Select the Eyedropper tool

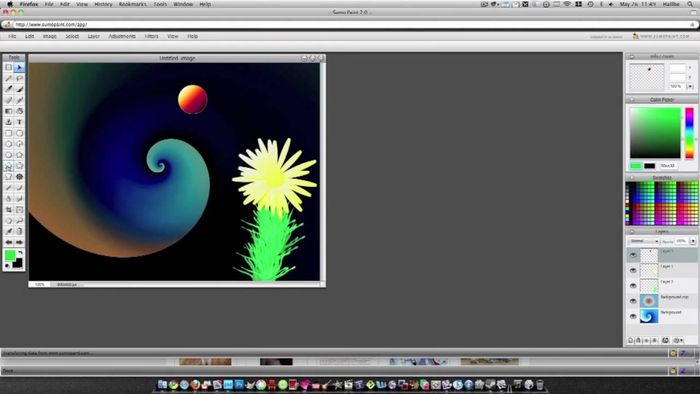pyautogui.click(x=8, y=231)
